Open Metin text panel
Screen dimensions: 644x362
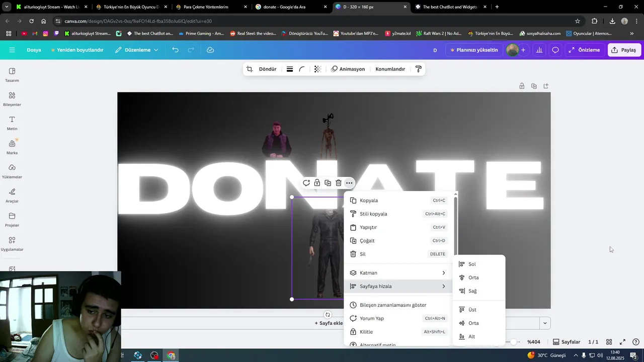[x=12, y=123]
